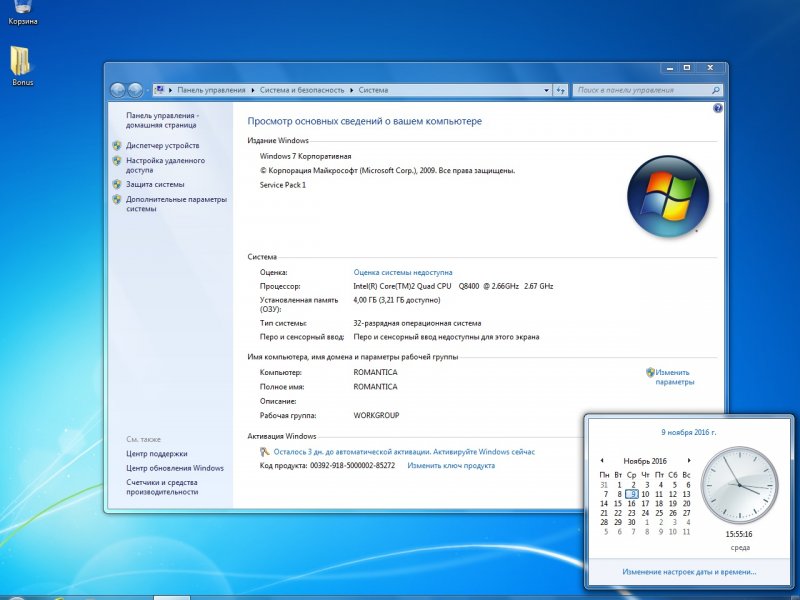The width and height of the screenshot is (800, 600).
Task: Go to next month in calendar
Action: [689, 461]
